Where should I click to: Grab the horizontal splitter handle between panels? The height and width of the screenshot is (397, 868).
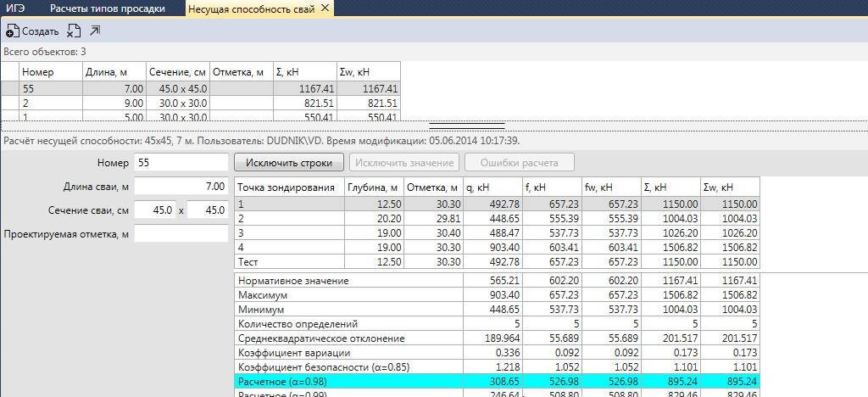click(x=467, y=126)
